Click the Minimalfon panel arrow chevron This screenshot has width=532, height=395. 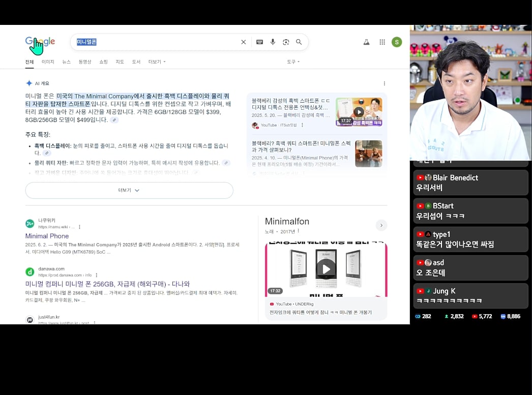click(x=381, y=226)
